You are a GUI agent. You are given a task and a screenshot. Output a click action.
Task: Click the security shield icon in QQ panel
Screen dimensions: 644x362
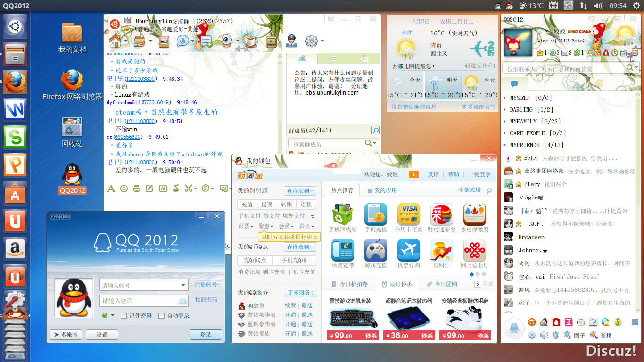pos(556,335)
